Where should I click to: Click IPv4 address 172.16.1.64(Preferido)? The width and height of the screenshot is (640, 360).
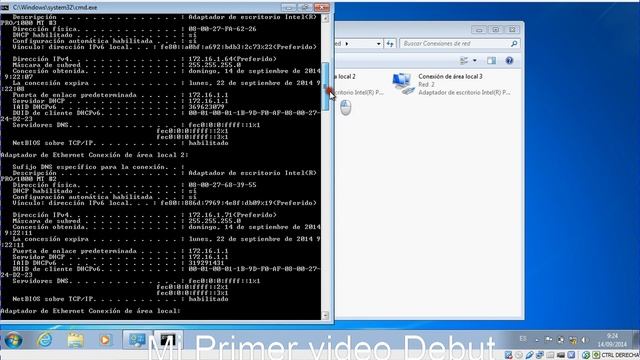[x=232, y=59]
